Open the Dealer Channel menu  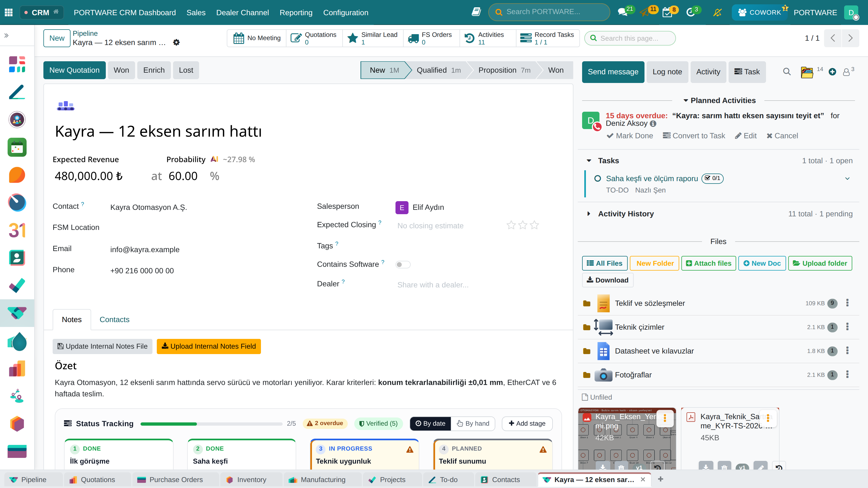pos(242,12)
